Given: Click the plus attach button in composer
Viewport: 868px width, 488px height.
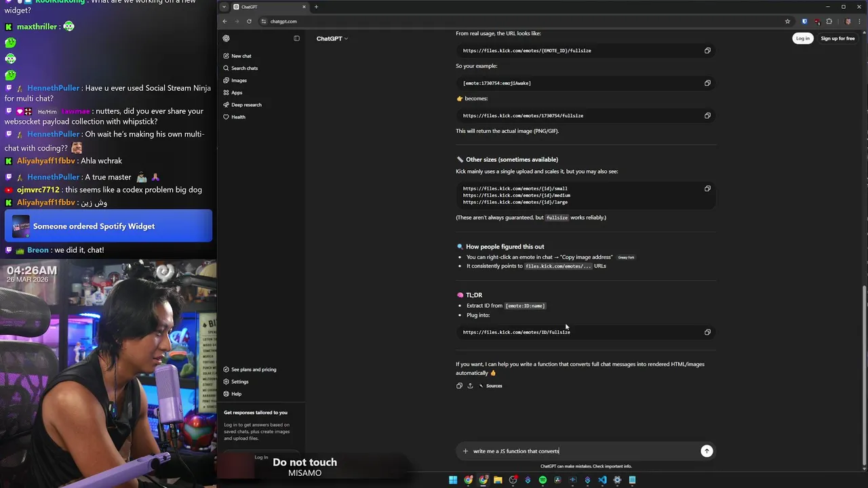Looking at the screenshot, I should pyautogui.click(x=465, y=451).
